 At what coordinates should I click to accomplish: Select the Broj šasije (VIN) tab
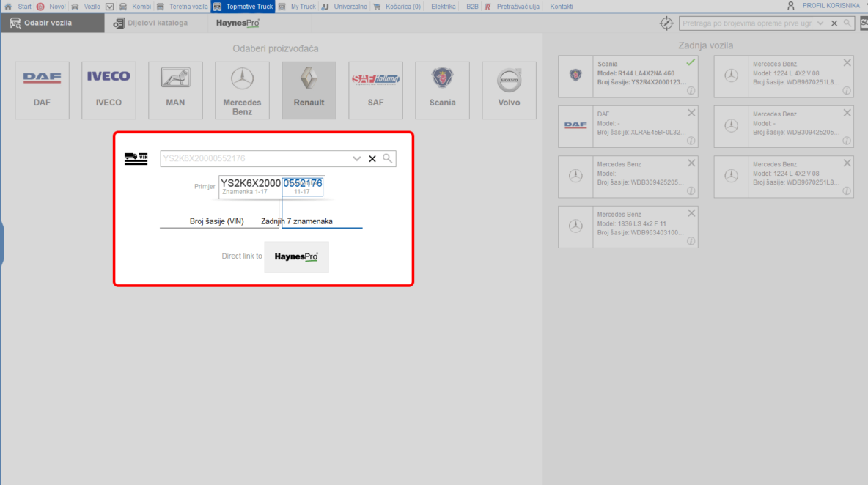(x=216, y=221)
